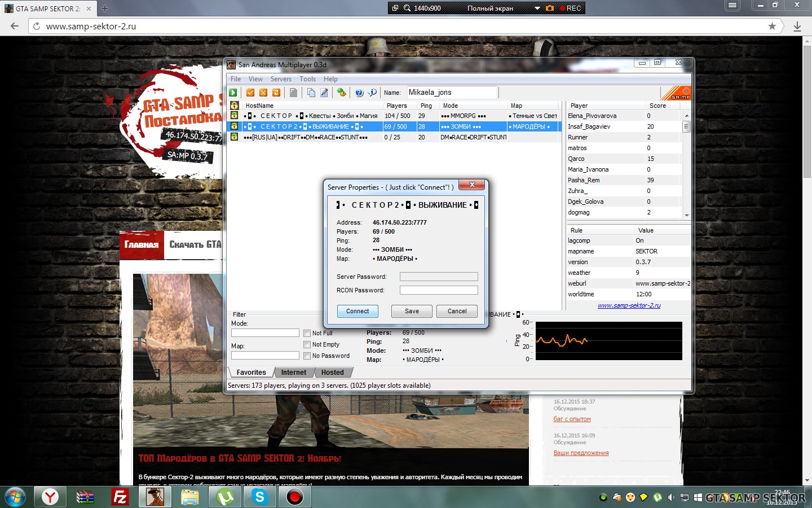Click lock icon of the DRIFT DM RACE server row
The height and width of the screenshot is (508, 812).
[234, 137]
